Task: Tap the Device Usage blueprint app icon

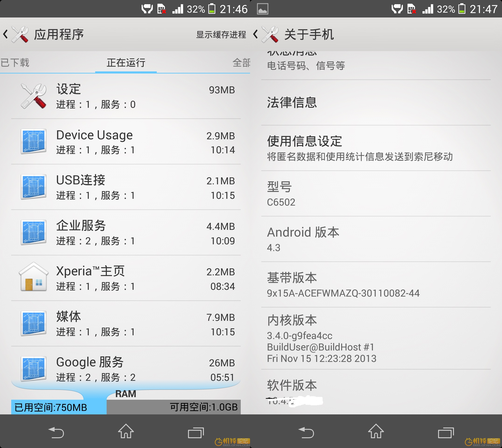Action: pyautogui.click(x=33, y=142)
